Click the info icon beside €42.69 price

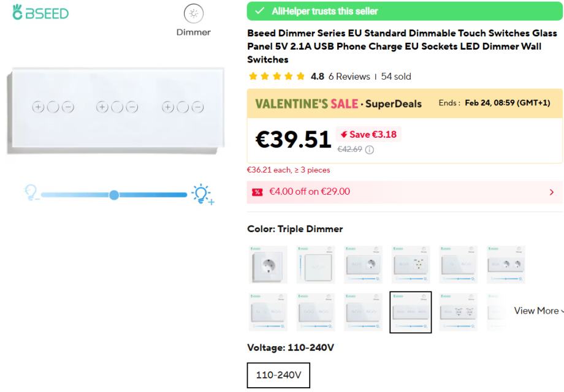click(369, 150)
